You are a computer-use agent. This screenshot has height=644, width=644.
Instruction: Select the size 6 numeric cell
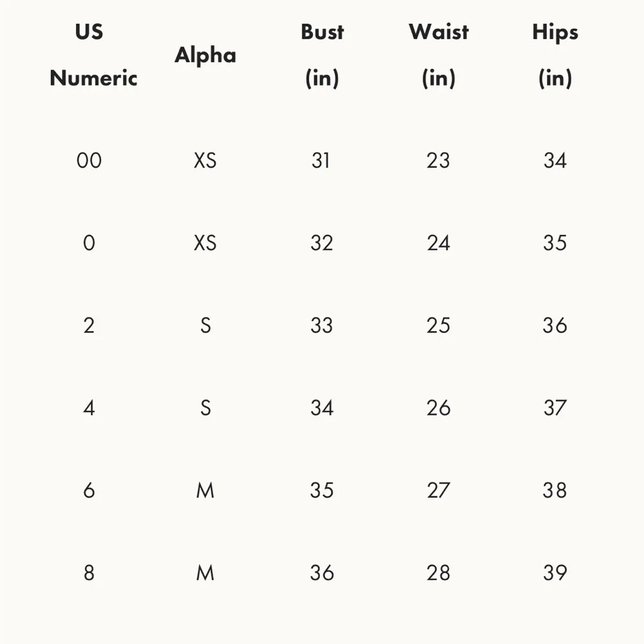pos(89,490)
